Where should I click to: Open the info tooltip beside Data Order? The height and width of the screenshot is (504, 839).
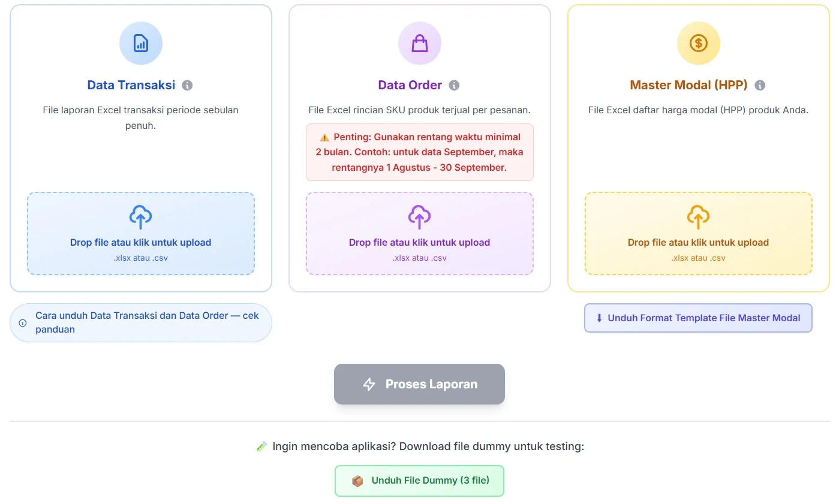coord(454,85)
